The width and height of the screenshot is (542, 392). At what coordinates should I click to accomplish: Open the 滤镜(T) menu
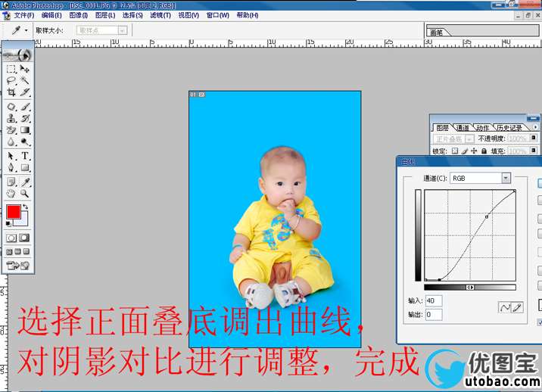pos(160,15)
